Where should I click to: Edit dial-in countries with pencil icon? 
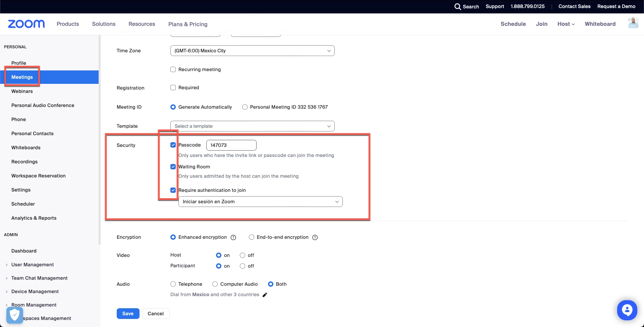coord(265,295)
